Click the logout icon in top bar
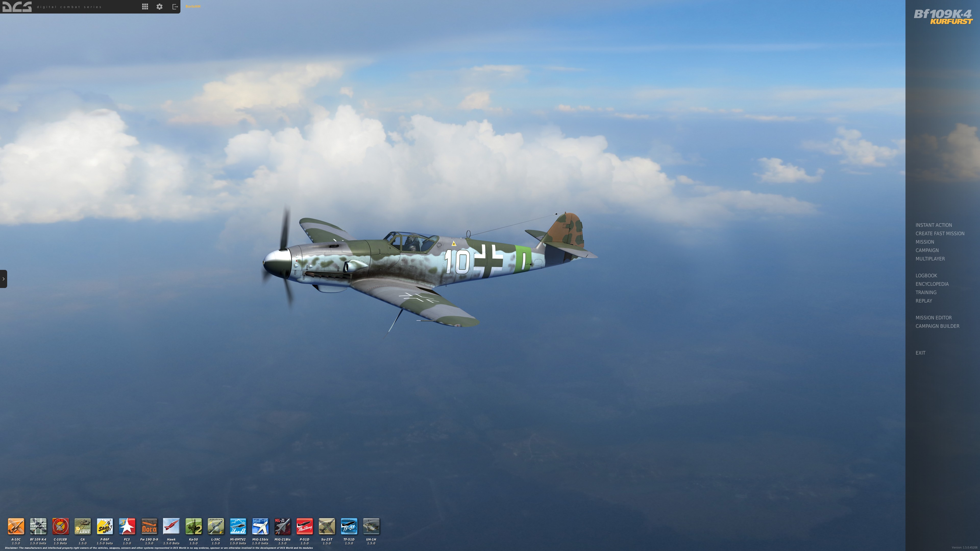This screenshot has height=551, width=980. click(175, 6)
